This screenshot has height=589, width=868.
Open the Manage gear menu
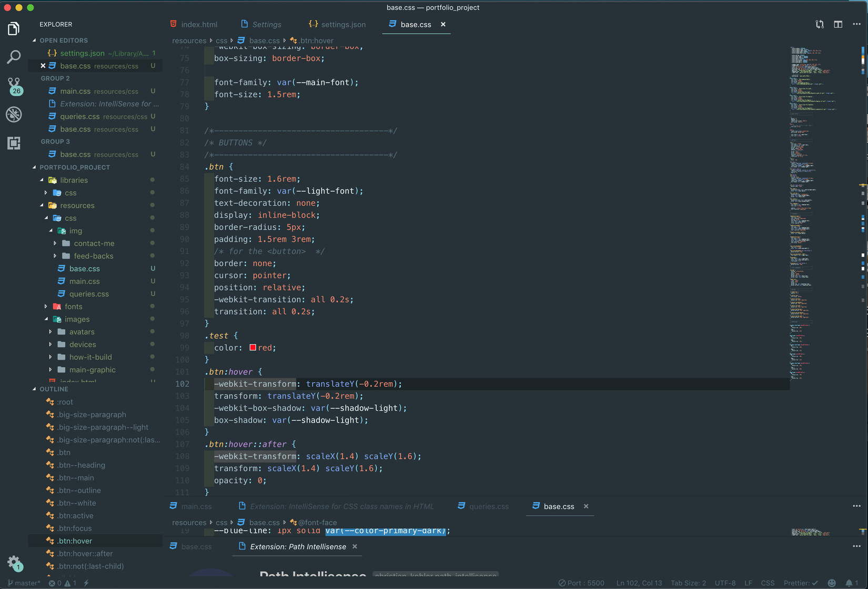[14, 563]
